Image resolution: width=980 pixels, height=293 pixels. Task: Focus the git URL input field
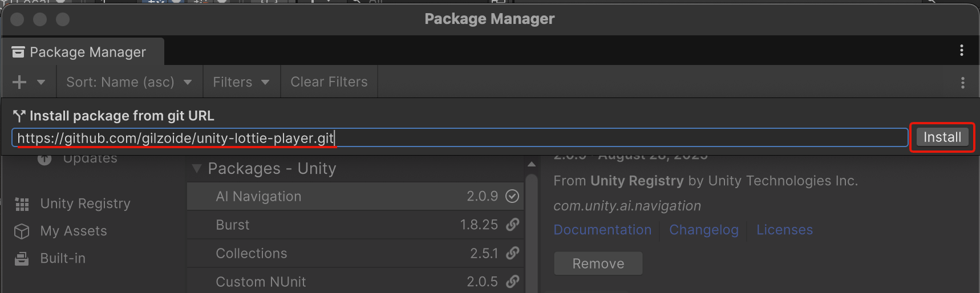(460, 138)
